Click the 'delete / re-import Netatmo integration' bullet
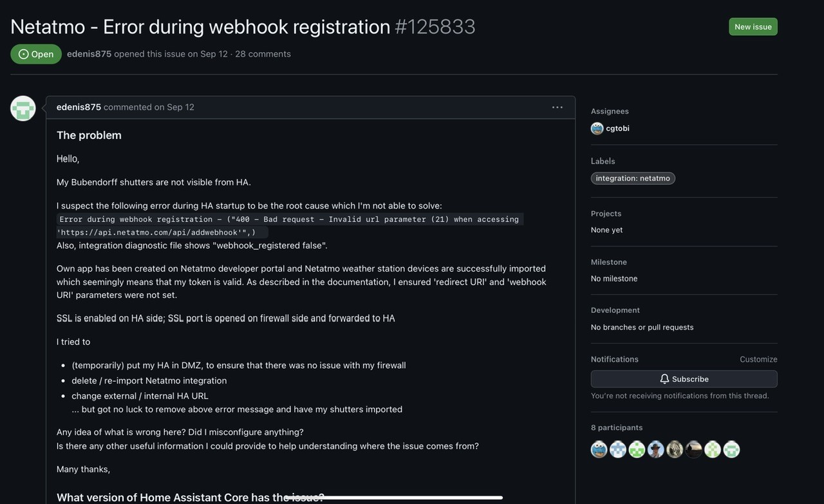The height and width of the screenshot is (504, 824). tap(149, 380)
